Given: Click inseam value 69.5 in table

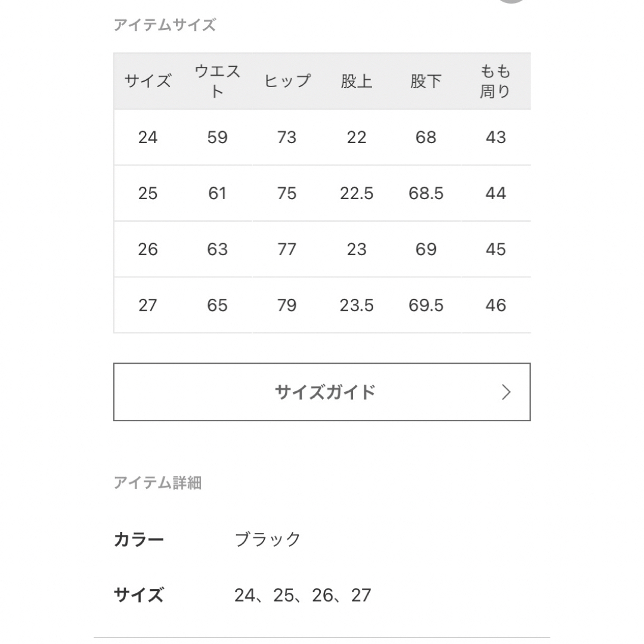Looking at the screenshot, I should pyautogui.click(x=426, y=305).
